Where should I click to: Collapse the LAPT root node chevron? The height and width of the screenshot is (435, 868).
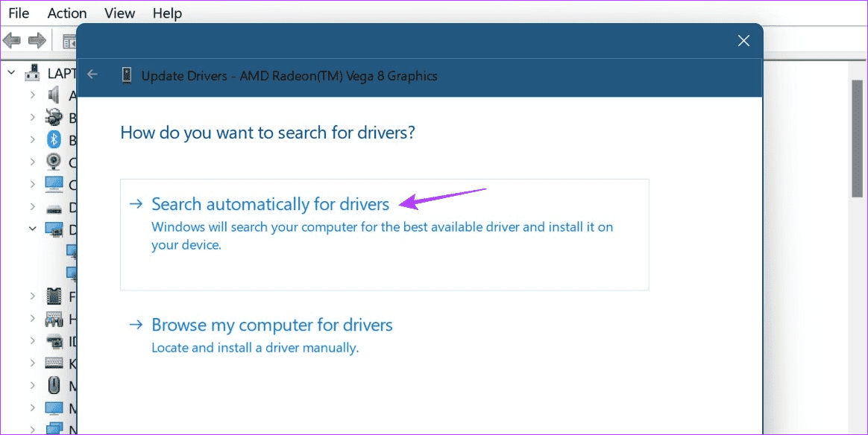pos(12,72)
